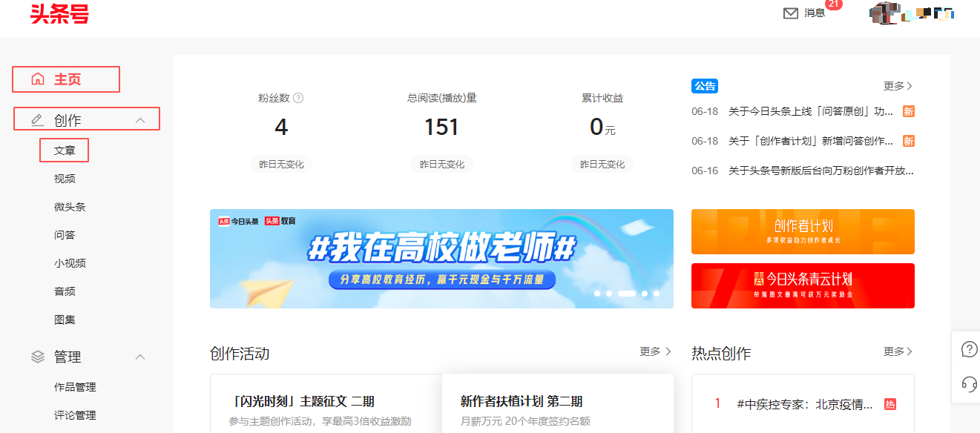Select 视频 in the creation menu

pyautogui.click(x=65, y=179)
